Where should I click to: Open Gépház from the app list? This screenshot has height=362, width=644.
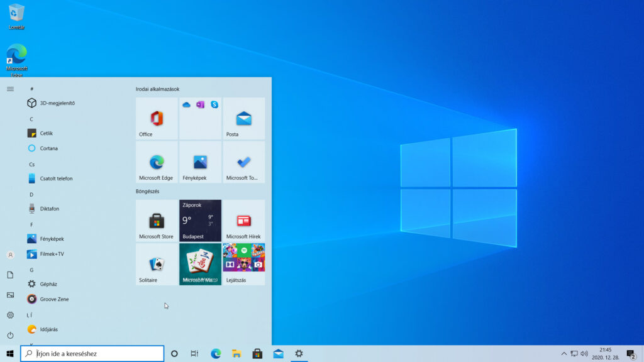coord(76,284)
